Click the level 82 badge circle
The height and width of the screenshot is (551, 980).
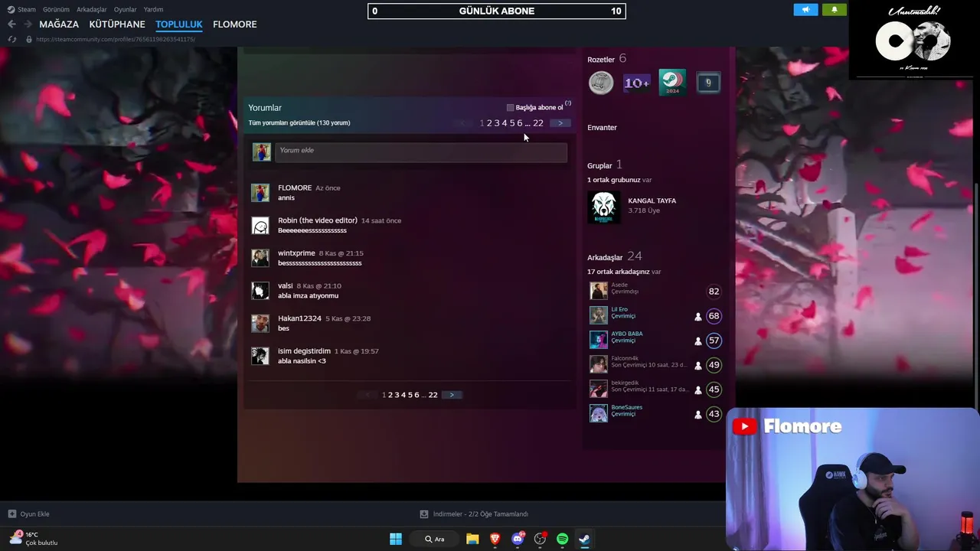click(714, 292)
